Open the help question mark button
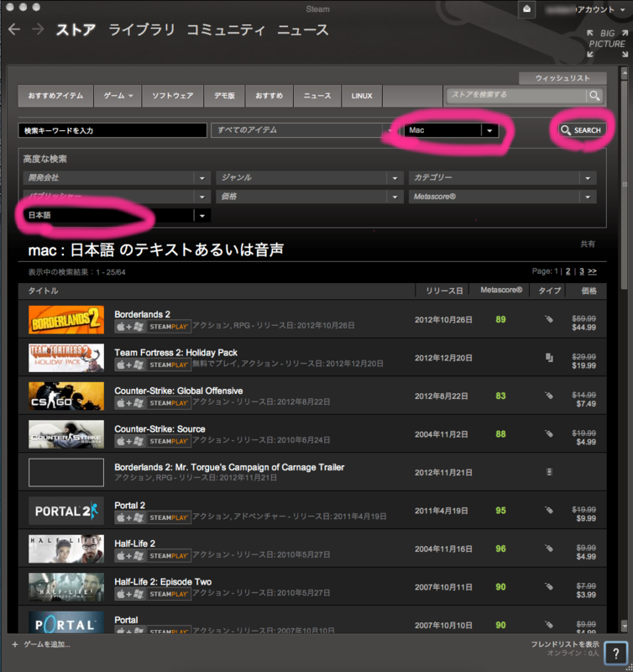The height and width of the screenshot is (672, 633). click(x=616, y=654)
